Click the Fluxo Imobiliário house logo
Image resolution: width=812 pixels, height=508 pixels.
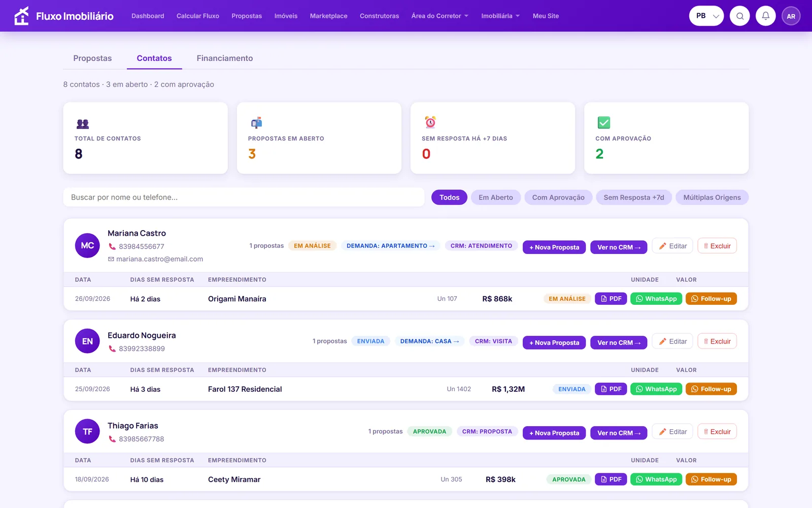coord(21,16)
